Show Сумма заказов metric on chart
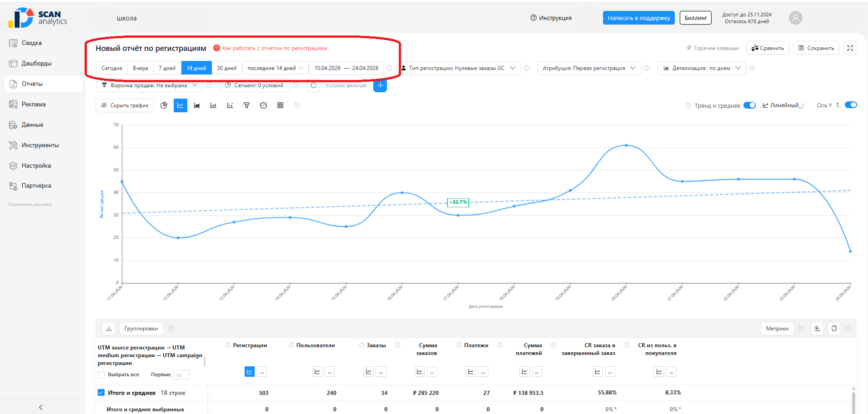The width and height of the screenshot is (868, 414). coord(420,372)
